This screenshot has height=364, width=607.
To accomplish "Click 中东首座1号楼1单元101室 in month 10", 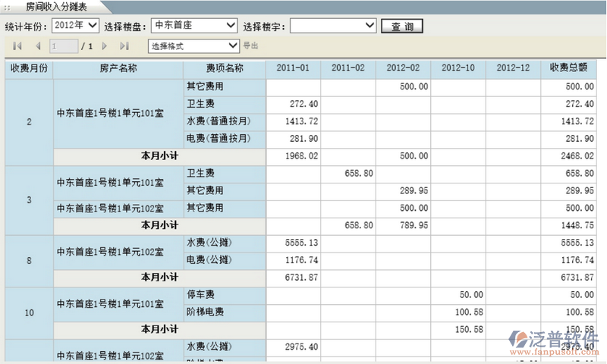I will click(x=110, y=304).
